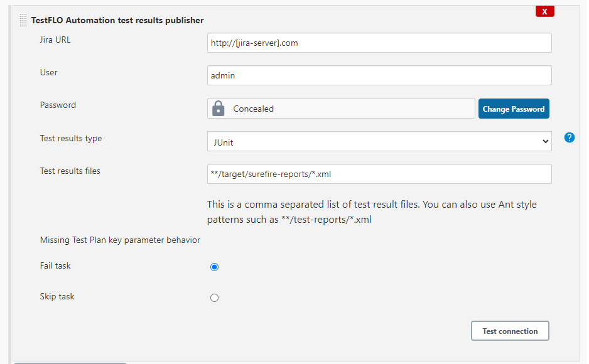
Task: Open the Test results type JUnit dropdown
Action: click(379, 141)
